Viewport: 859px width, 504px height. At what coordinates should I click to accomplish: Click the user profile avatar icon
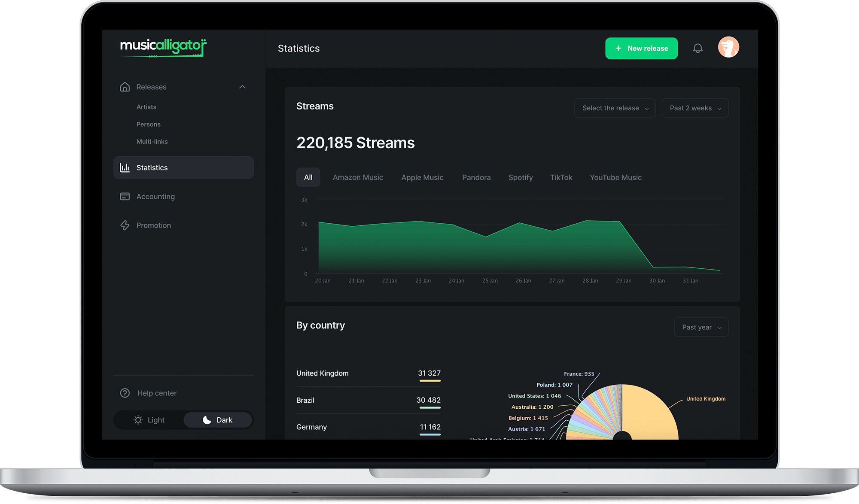[x=729, y=48]
